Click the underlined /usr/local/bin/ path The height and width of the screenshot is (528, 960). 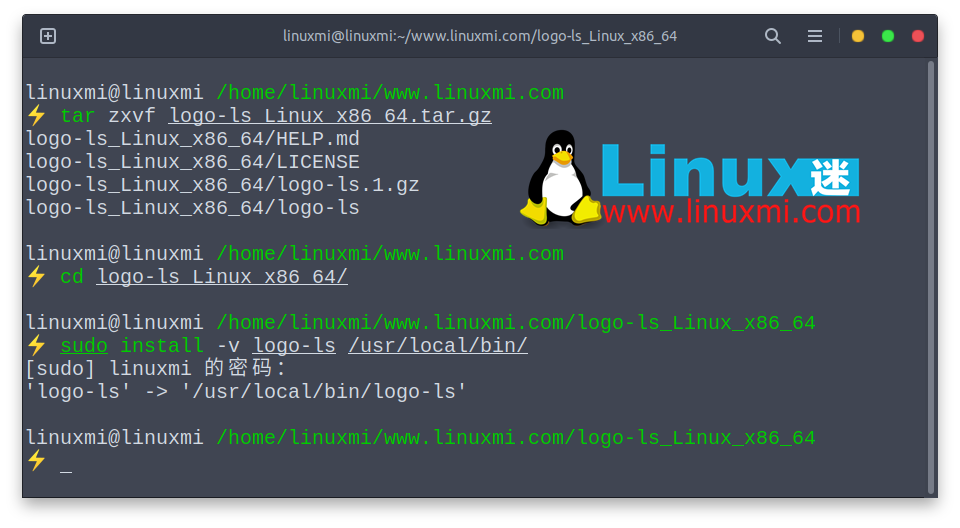coord(437,346)
